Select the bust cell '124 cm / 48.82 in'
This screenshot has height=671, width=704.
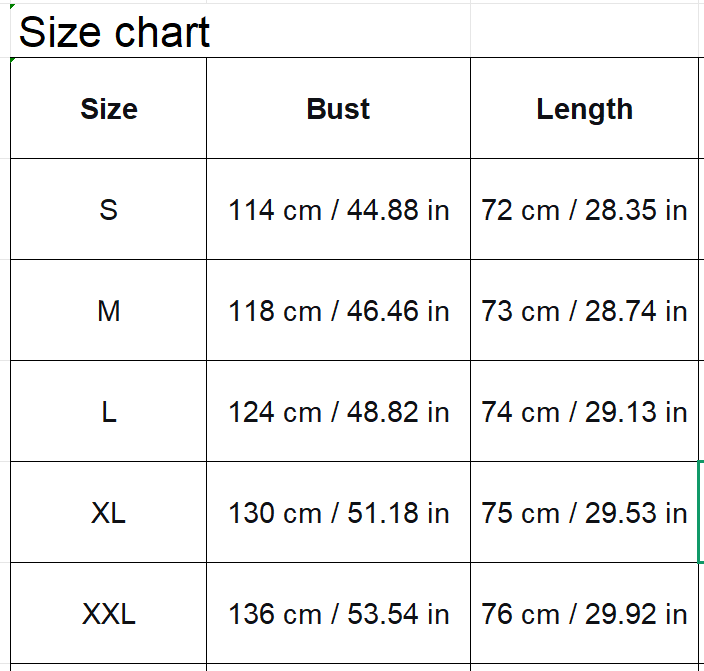338,412
